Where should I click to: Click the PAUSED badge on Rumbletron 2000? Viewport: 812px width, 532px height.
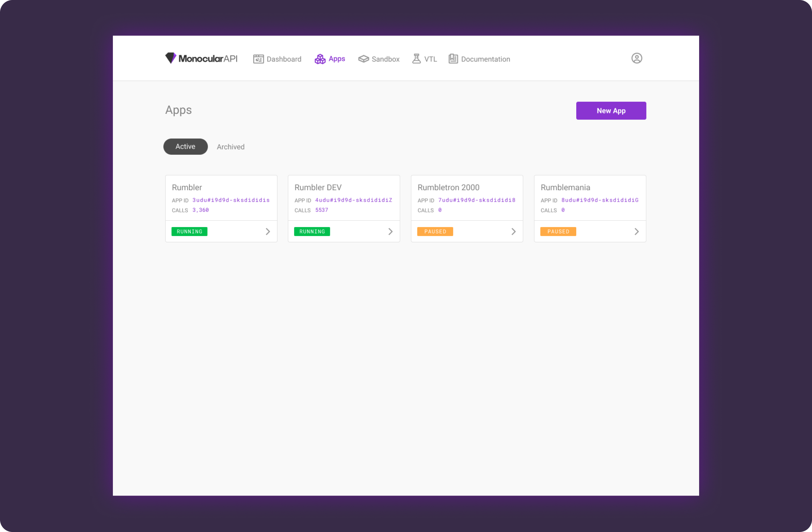435,232
